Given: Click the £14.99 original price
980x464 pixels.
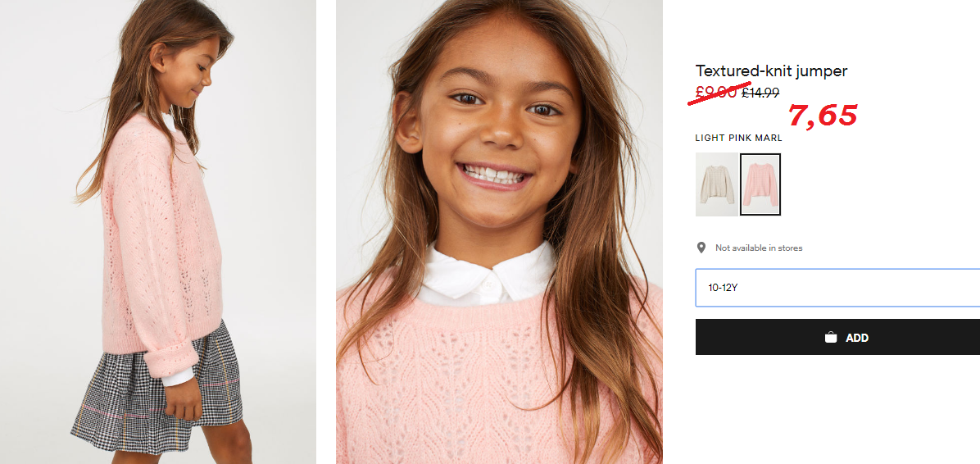Looking at the screenshot, I should (760, 93).
